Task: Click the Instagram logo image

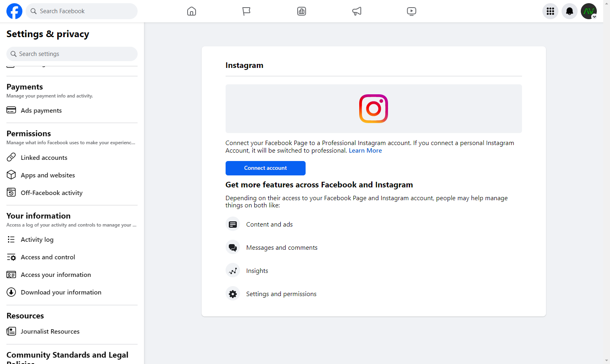Action: [x=374, y=109]
